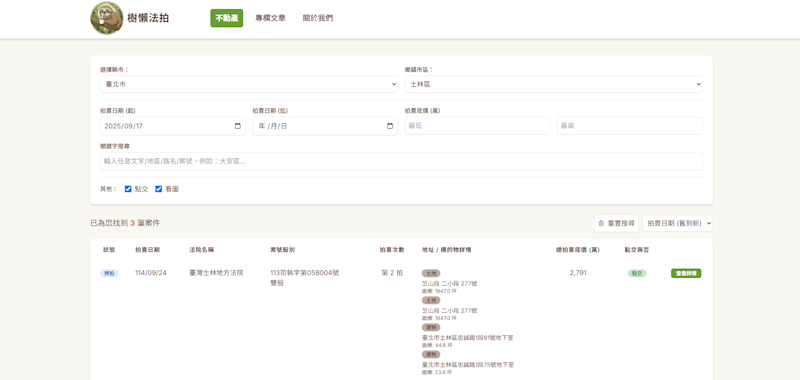
Task: Open the 鄉鎮市區 dropdown showing 士林區
Action: coord(554,84)
